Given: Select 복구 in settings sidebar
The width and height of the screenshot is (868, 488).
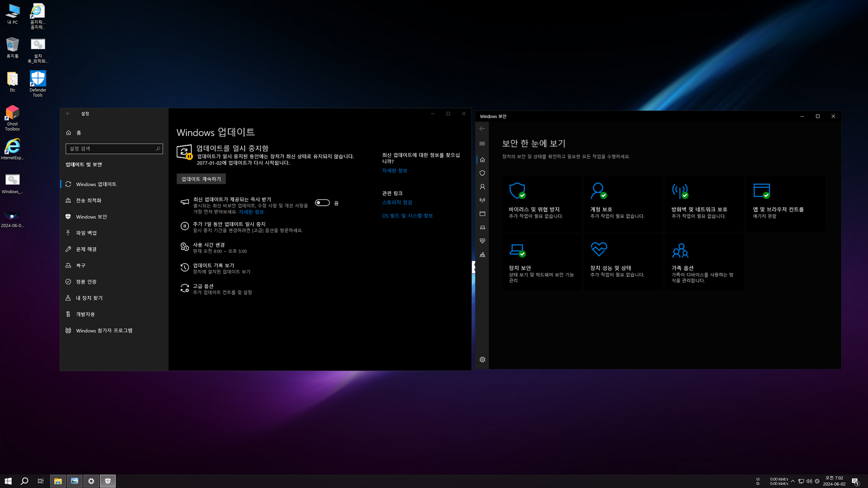Looking at the screenshot, I should 114,266.
